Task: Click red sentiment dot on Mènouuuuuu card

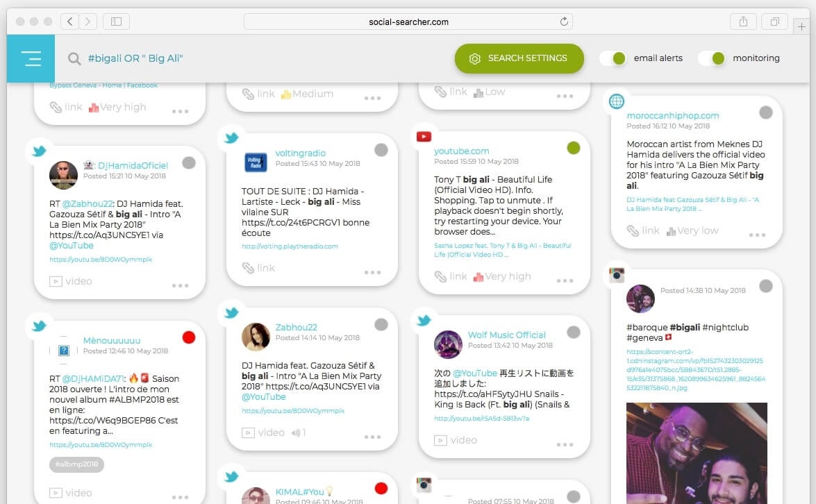Action: [x=189, y=337]
